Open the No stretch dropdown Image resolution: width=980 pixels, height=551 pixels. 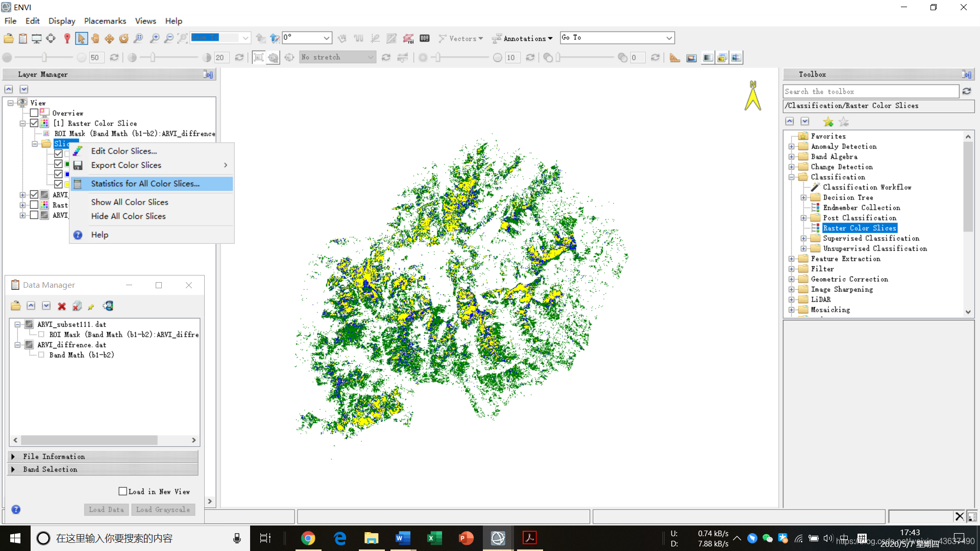coord(337,57)
